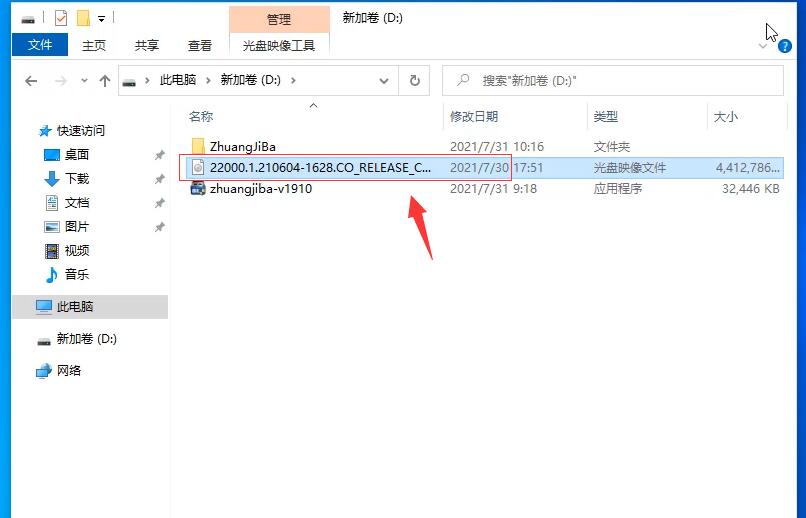Image resolution: width=806 pixels, height=518 pixels.
Task: Click the 32,446 KB size cell
Action: [x=750, y=189]
